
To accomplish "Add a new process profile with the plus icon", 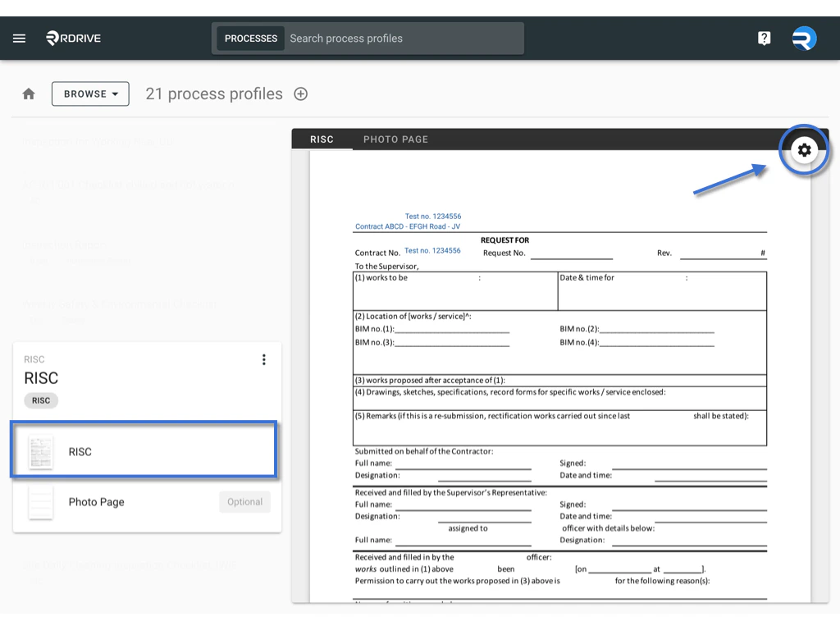I will coord(300,94).
